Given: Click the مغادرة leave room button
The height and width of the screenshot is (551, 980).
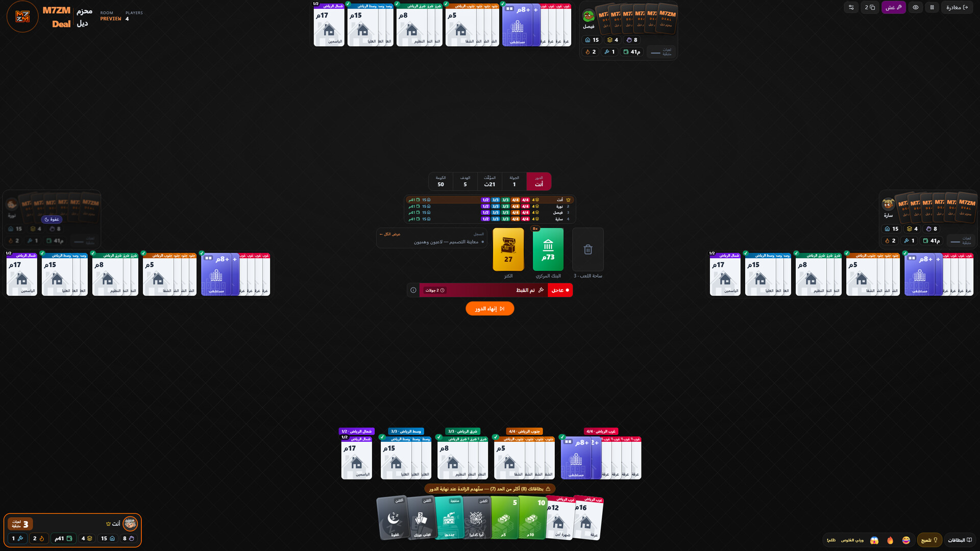Looking at the screenshot, I should [957, 8].
